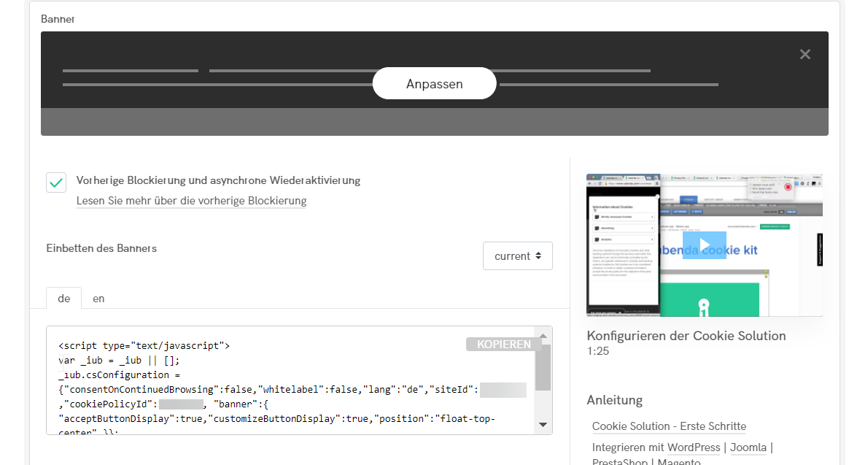Open the Magento integration link
The image size is (868, 465).
679,461
